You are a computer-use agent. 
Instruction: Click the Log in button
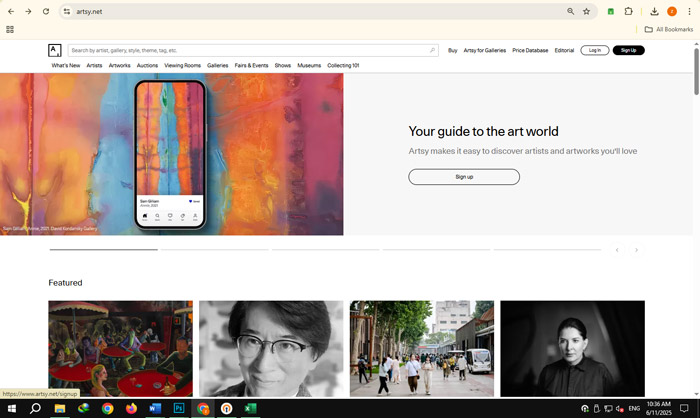click(594, 50)
